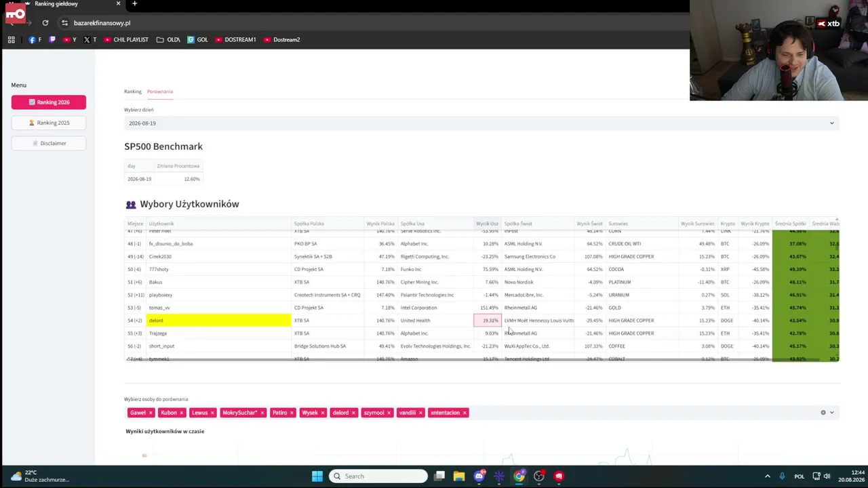Open Task View on the taskbar

tap(439, 476)
